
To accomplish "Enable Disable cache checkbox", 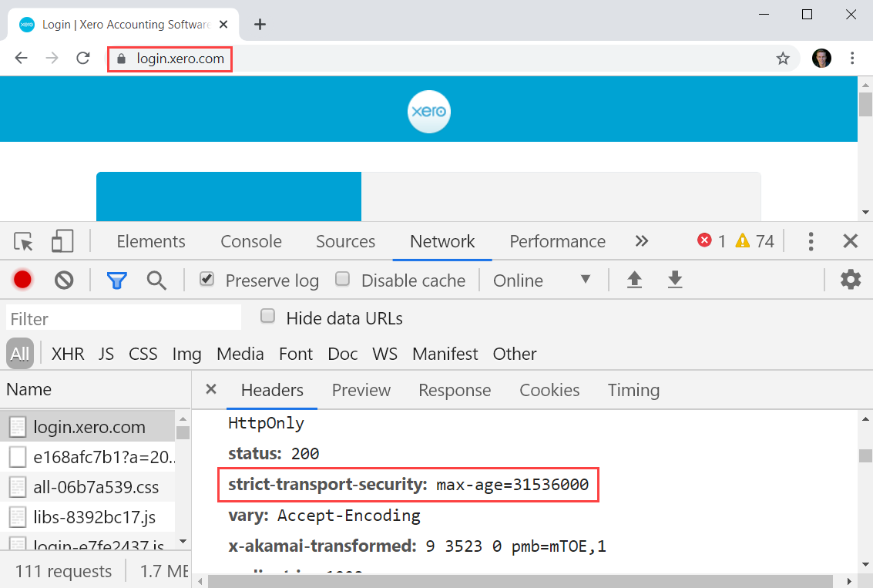I will tap(342, 279).
